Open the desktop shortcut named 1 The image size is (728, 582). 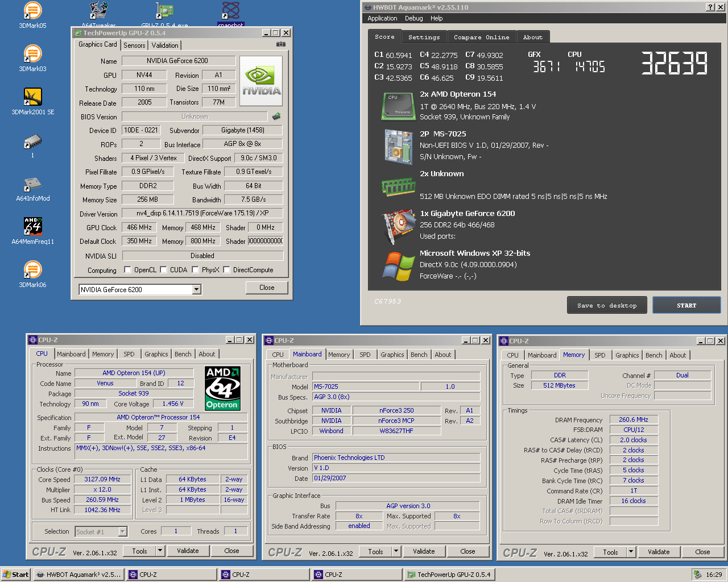[x=32, y=144]
